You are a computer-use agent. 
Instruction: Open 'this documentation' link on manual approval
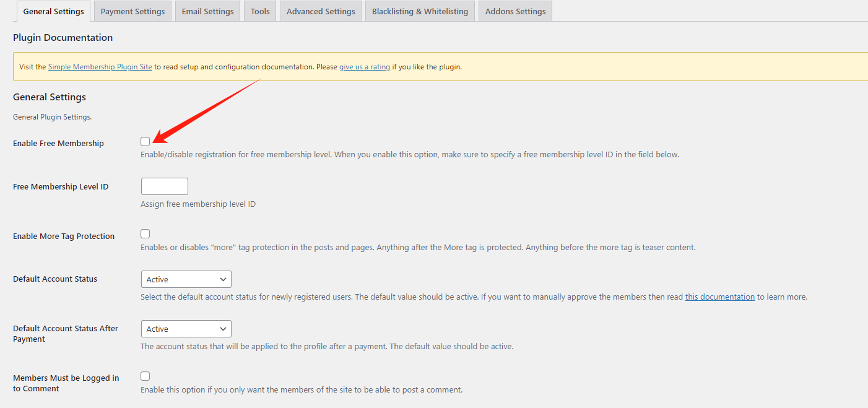[719, 297]
